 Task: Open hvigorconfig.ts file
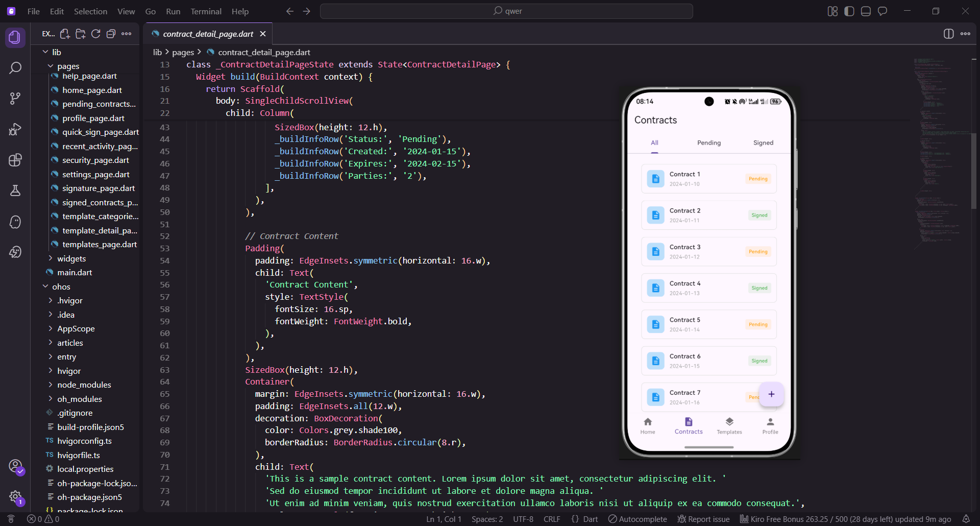(84, 441)
